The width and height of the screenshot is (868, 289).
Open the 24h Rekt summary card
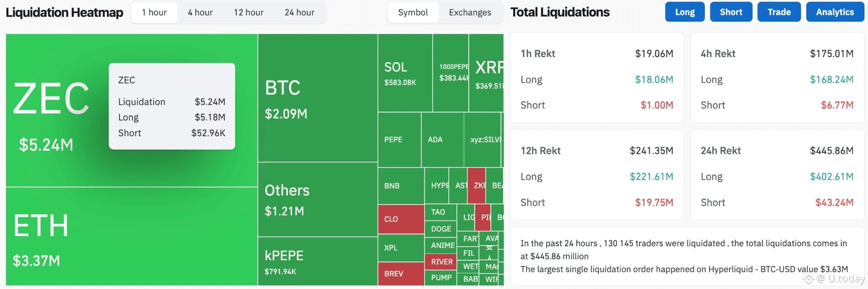[x=776, y=175]
